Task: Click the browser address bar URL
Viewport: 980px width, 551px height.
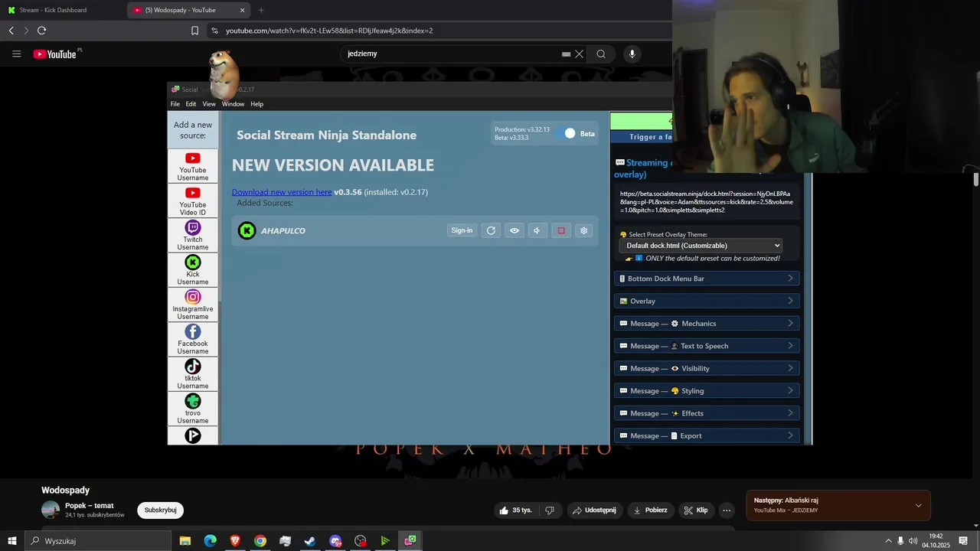Action: pos(329,31)
